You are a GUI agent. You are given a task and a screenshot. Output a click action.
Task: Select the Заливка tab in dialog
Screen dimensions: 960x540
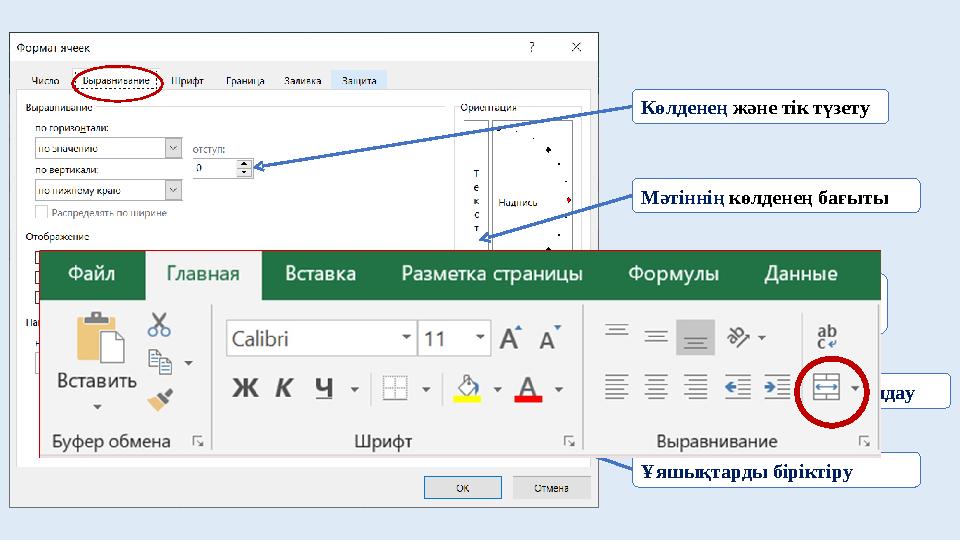[302, 81]
